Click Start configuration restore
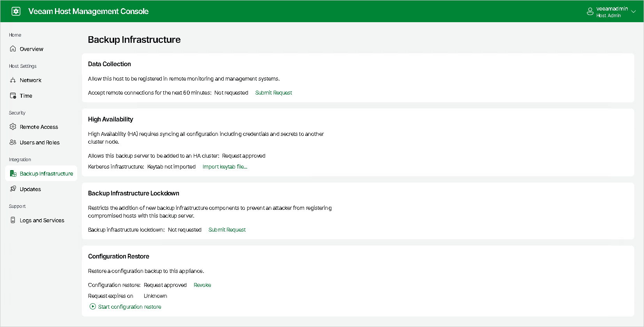Screen dimensions: 644x327 [x=129, y=307]
